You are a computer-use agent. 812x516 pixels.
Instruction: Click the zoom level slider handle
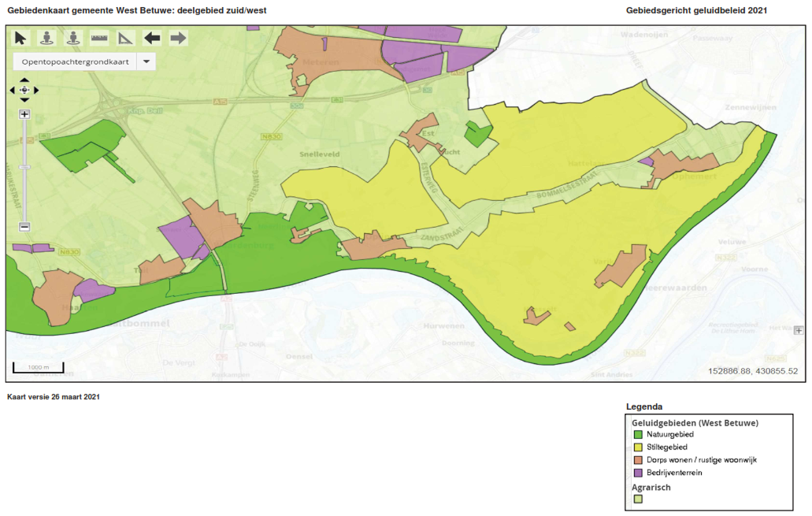[x=24, y=167]
